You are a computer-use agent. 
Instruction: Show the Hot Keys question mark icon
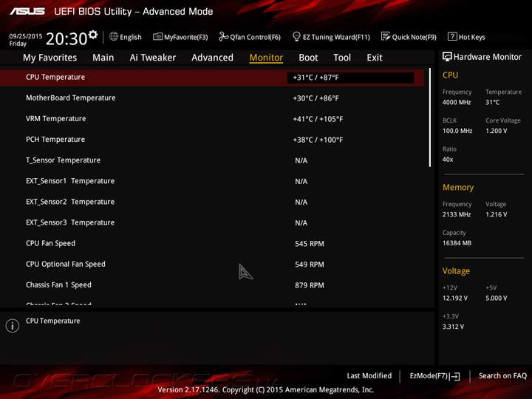pos(452,36)
